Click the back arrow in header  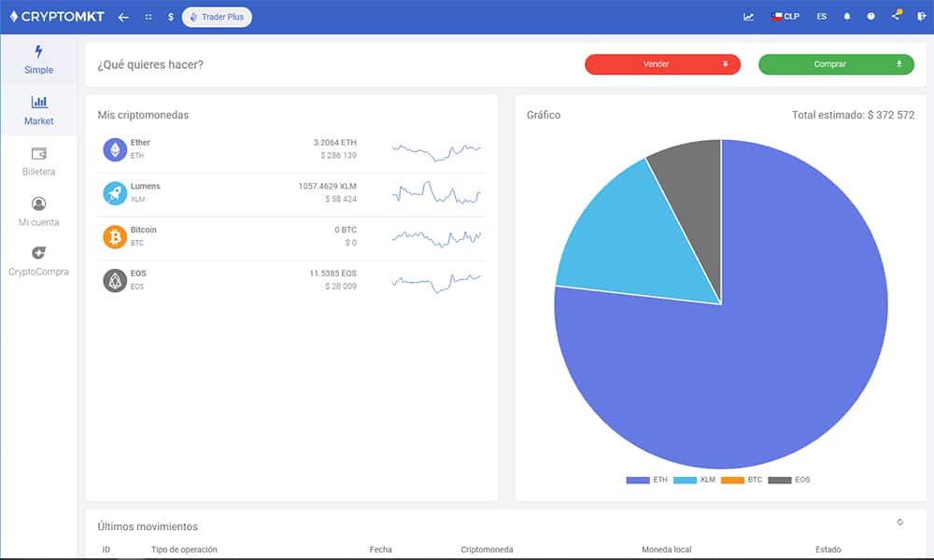[122, 17]
